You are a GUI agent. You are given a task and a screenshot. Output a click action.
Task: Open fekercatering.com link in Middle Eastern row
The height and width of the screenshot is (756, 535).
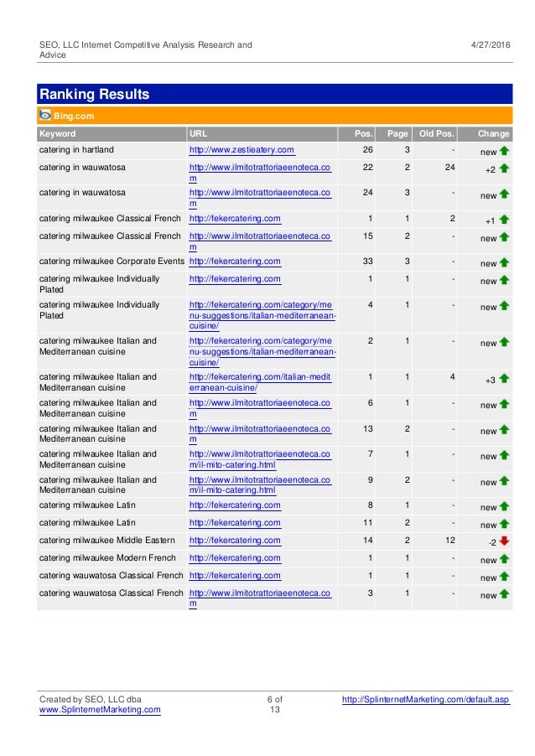(x=235, y=541)
